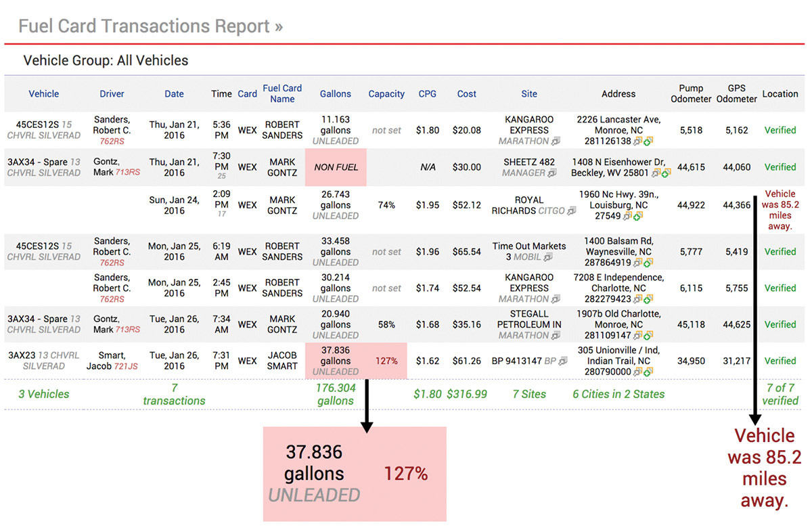812x530 pixels.
Task: Click green plus icon for Indian Trail address
Action: pos(648,372)
